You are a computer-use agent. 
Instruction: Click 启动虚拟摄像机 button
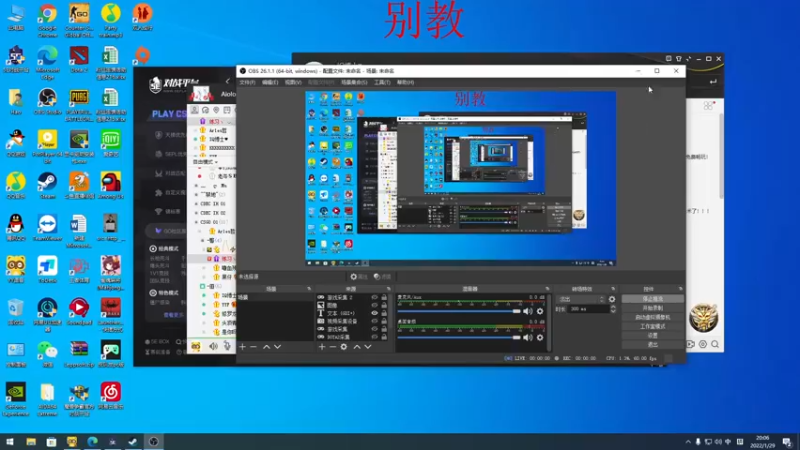click(653, 317)
